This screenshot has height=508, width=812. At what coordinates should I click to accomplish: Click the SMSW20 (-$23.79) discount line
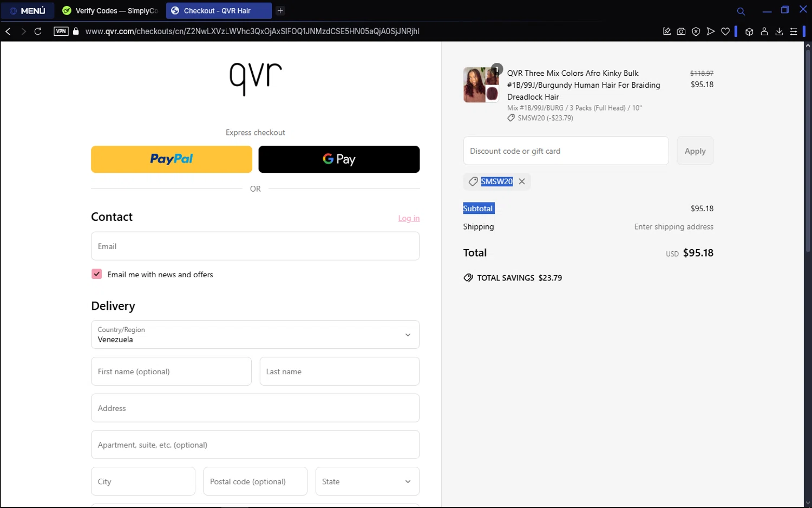point(545,118)
